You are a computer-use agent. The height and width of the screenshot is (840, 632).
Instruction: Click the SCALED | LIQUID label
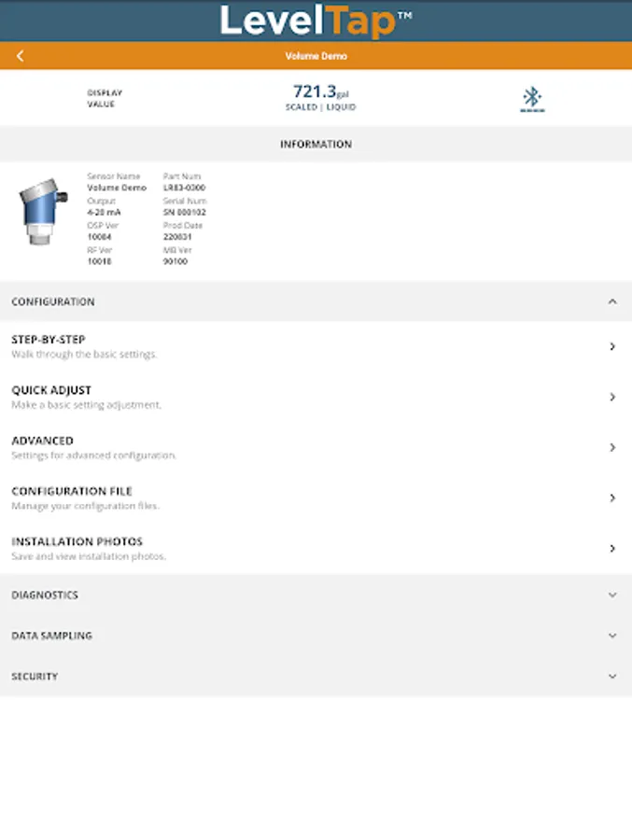coord(320,107)
